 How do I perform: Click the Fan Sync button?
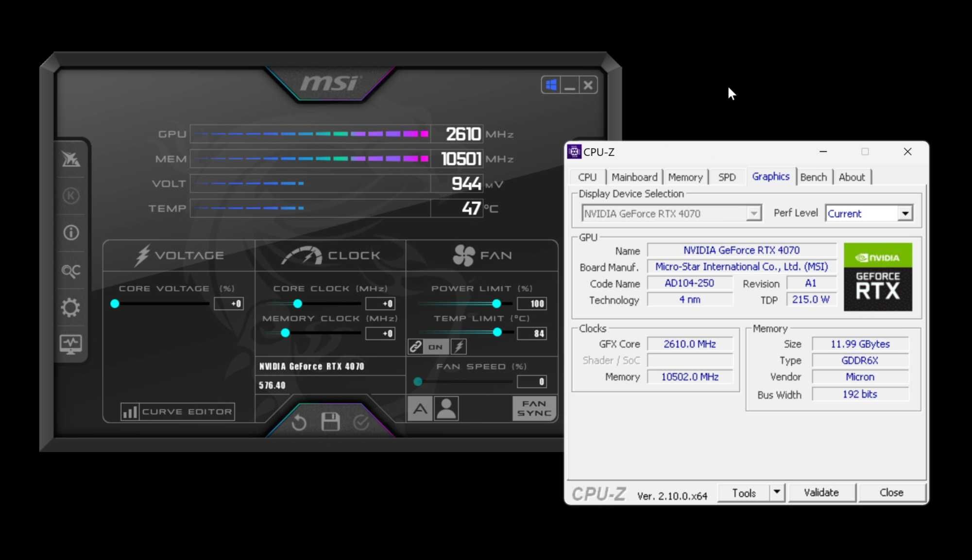coord(534,408)
